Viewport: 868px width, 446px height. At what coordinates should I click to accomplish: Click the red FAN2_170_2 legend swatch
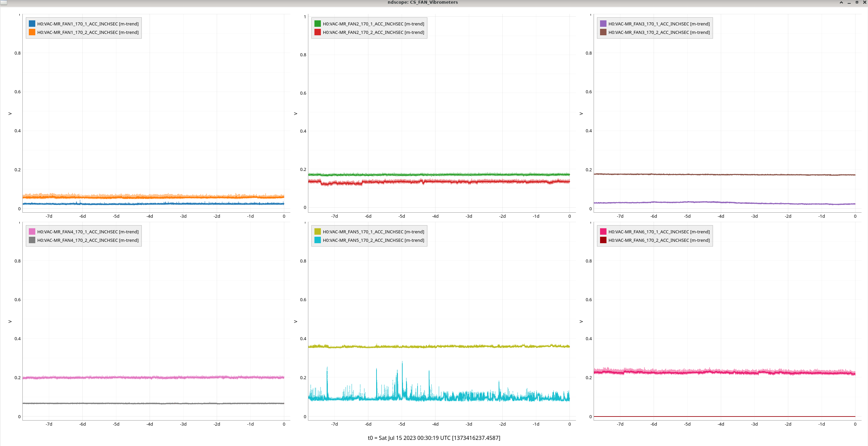(317, 32)
